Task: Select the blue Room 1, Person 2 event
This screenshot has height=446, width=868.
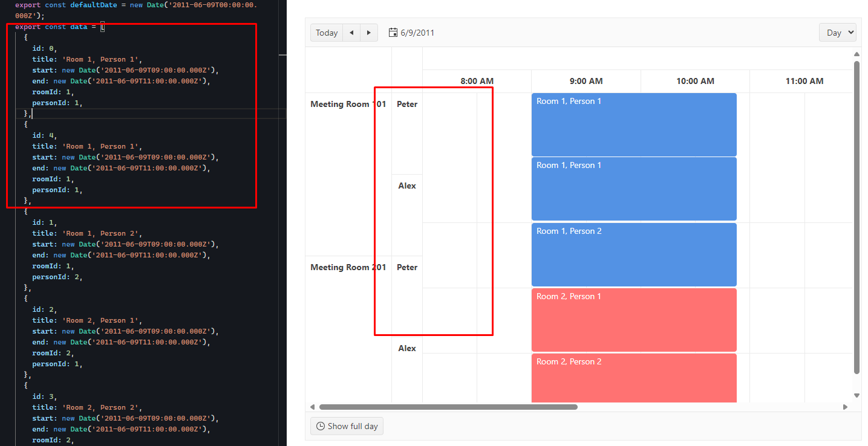Action: point(633,254)
